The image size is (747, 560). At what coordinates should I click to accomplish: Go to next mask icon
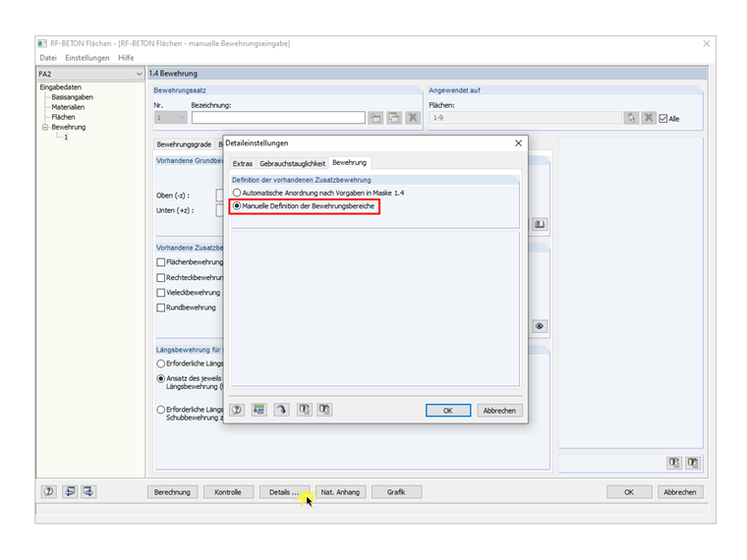pos(88,492)
